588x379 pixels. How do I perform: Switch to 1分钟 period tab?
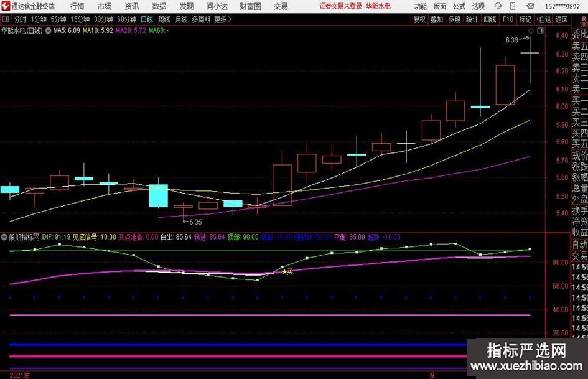click(39, 19)
